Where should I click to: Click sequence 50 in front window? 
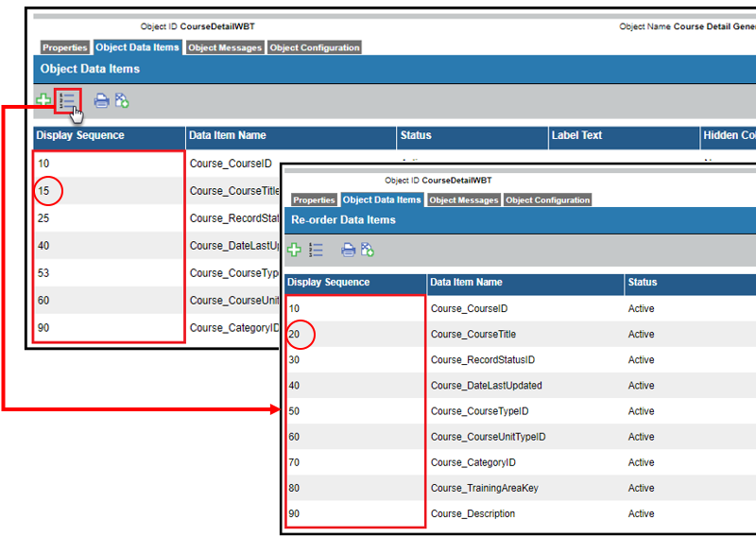(x=294, y=411)
